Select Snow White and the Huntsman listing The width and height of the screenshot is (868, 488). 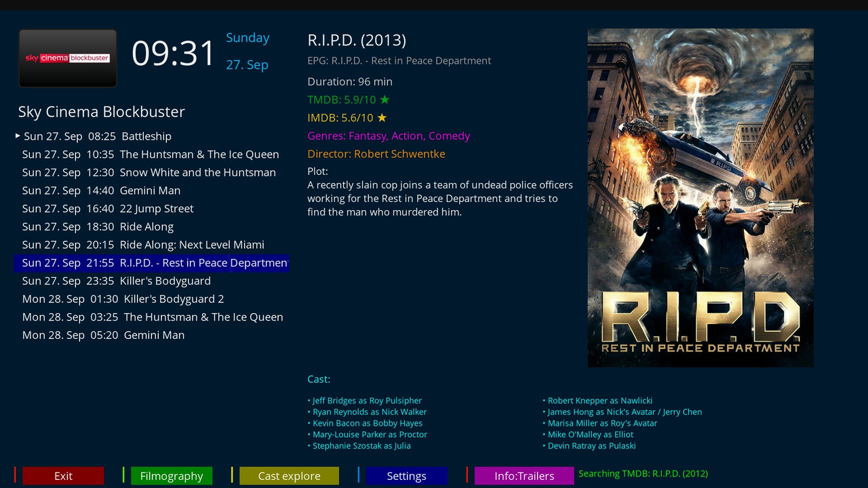pyautogui.click(x=151, y=172)
